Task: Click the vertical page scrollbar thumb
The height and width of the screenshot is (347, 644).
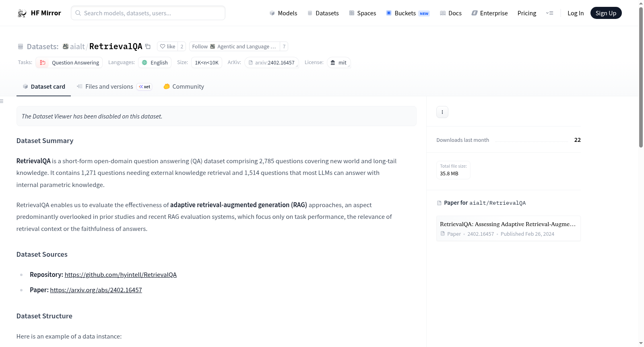Action: 641,77
